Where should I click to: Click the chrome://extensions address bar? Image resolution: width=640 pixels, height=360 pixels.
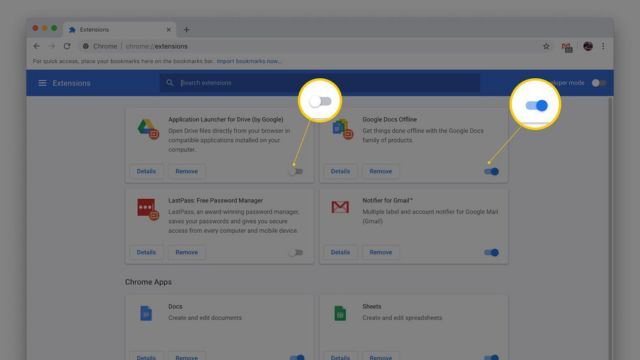310,46
